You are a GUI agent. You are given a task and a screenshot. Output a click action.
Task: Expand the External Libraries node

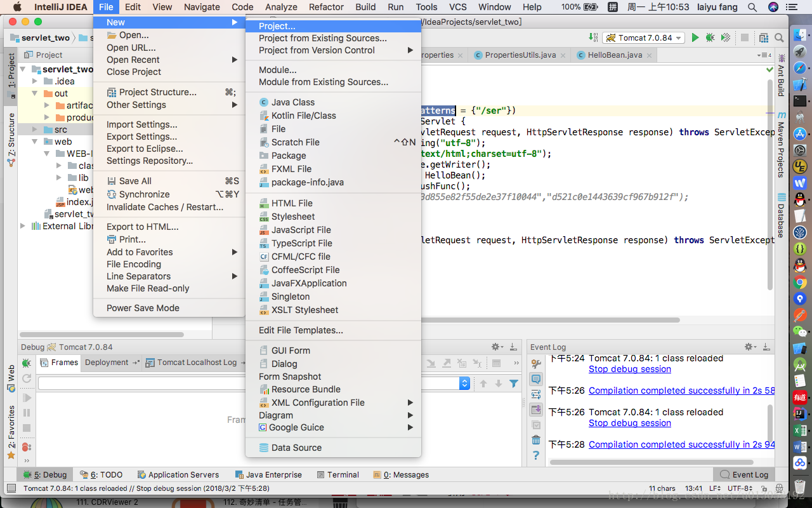click(23, 226)
